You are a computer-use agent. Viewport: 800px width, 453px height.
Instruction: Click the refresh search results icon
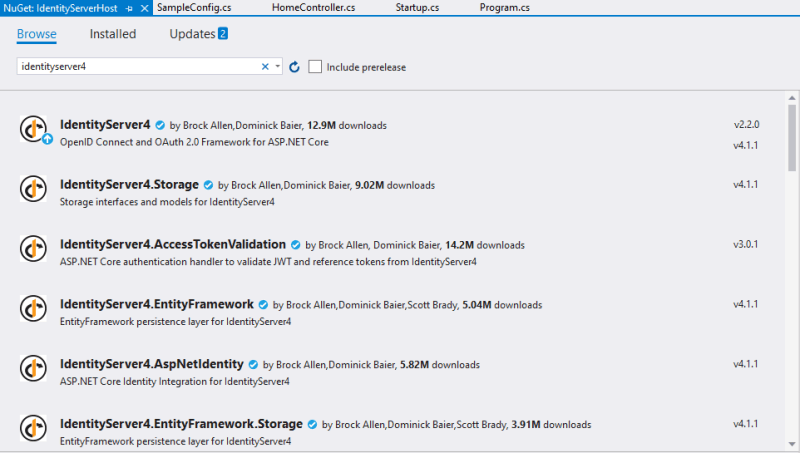(x=294, y=67)
